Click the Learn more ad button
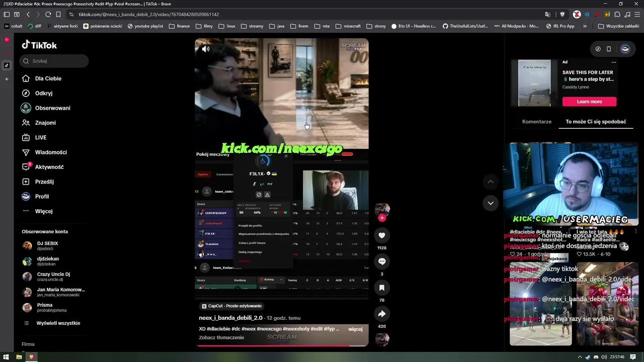This screenshot has height=362, width=644. click(x=589, y=102)
